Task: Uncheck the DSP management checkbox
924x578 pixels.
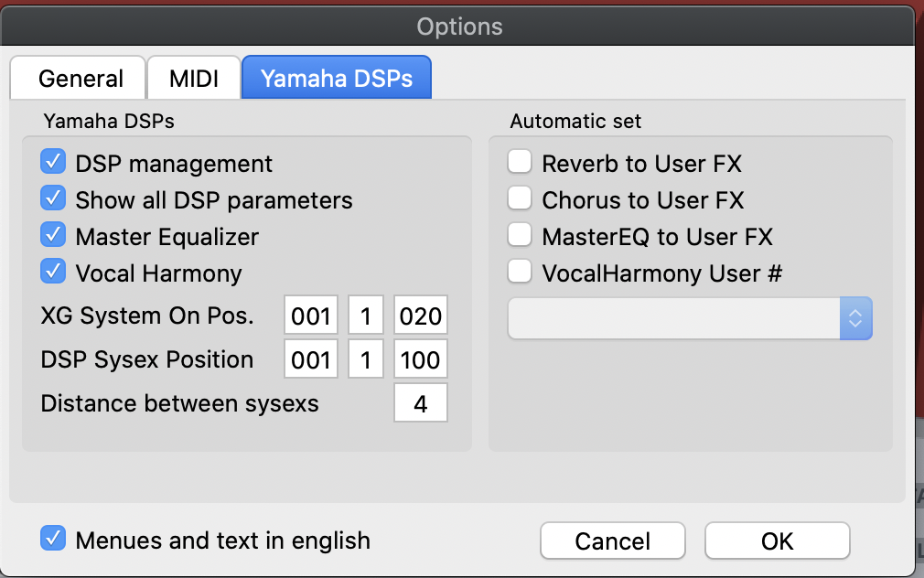Action: (53, 162)
